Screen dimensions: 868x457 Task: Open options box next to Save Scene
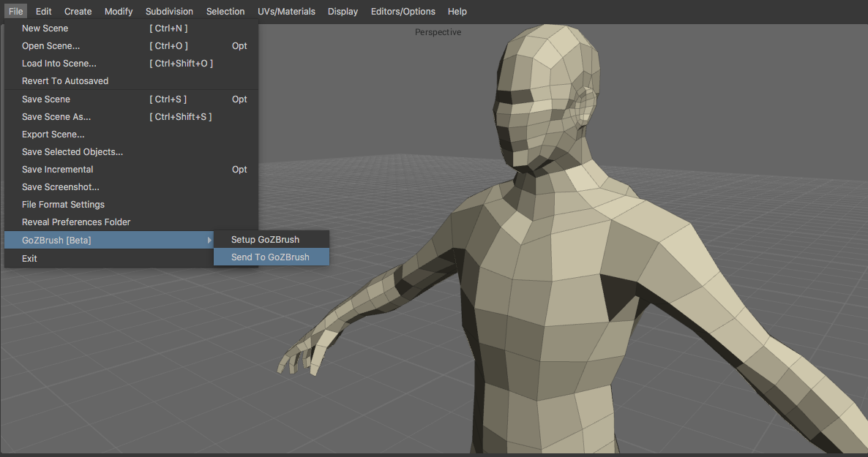pos(239,99)
